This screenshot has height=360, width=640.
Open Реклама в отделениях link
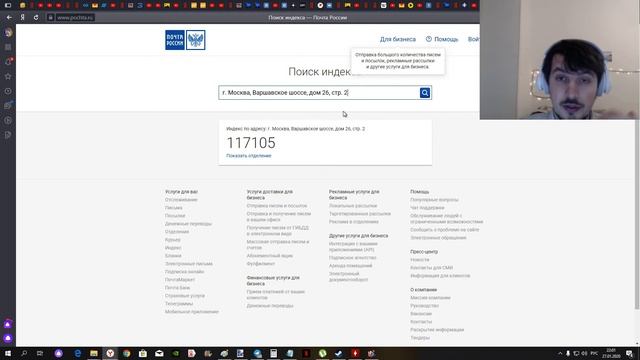point(353,222)
